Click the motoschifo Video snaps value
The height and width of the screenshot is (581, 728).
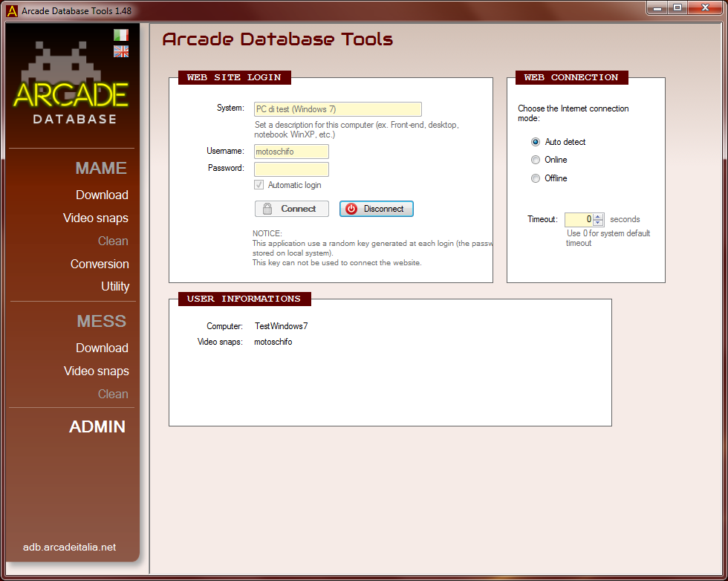click(273, 342)
